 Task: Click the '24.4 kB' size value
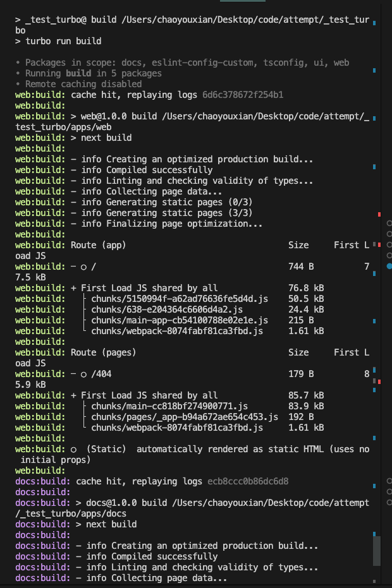pyautogui.click(x=306, y=309)
